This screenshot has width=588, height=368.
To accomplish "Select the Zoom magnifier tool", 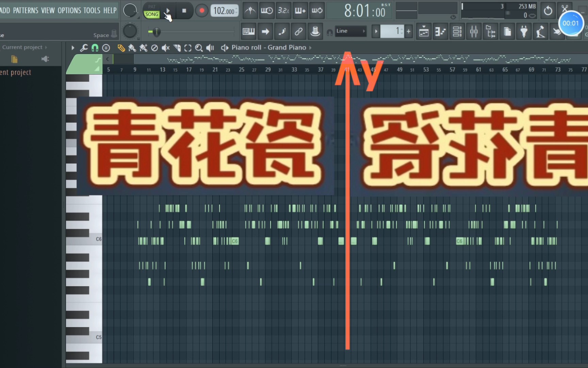I will pos(199,48).
